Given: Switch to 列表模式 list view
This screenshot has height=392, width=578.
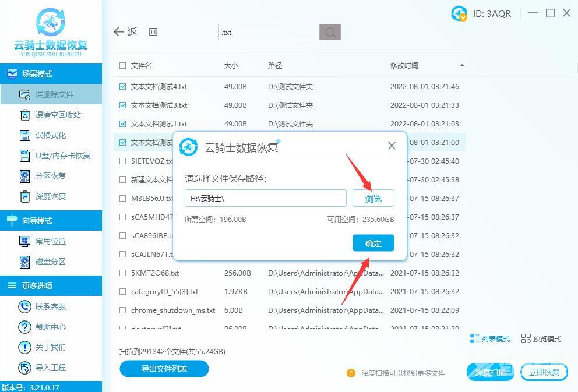Looking at the screenshot, I should pyautogui.click(x=490, y=338).
